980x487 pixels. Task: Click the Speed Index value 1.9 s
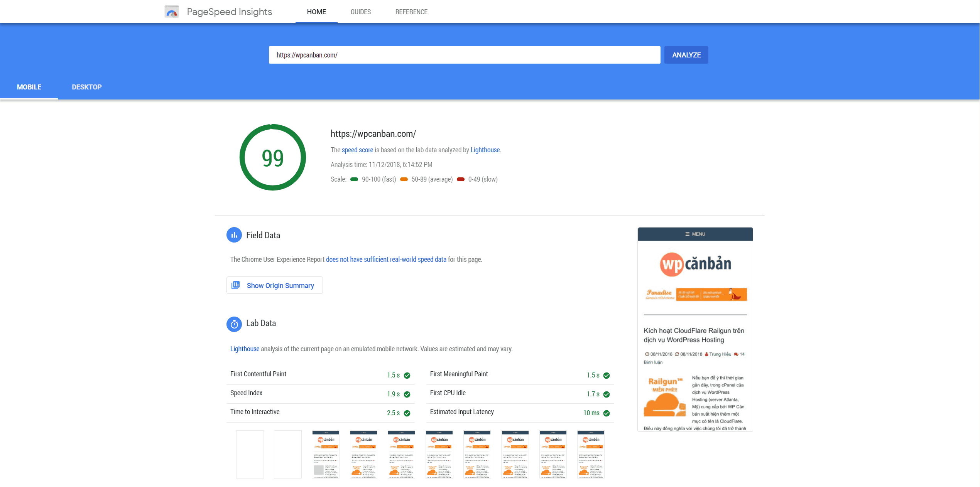point(393,394)
